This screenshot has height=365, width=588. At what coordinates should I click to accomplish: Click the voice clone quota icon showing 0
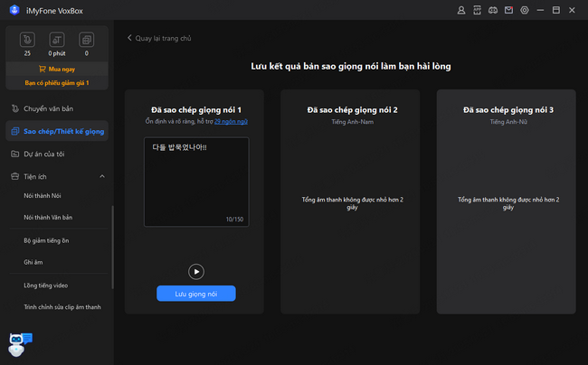tap(86, 40)
